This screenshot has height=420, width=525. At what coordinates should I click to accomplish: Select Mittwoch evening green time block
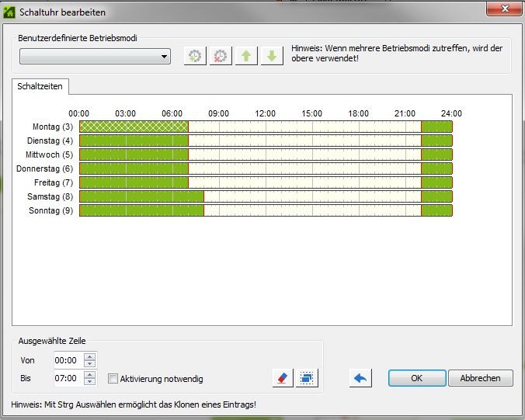click(436, 155)
